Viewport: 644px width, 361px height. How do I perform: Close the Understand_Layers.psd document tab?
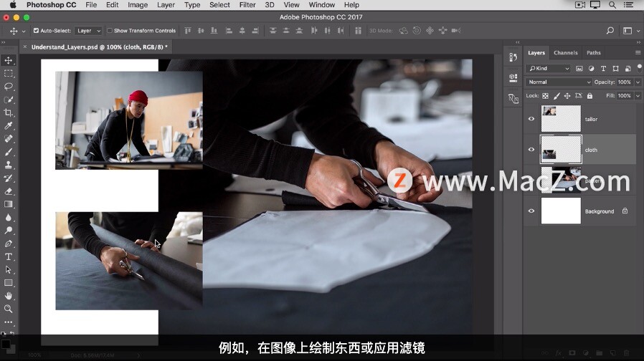(24, 47)
